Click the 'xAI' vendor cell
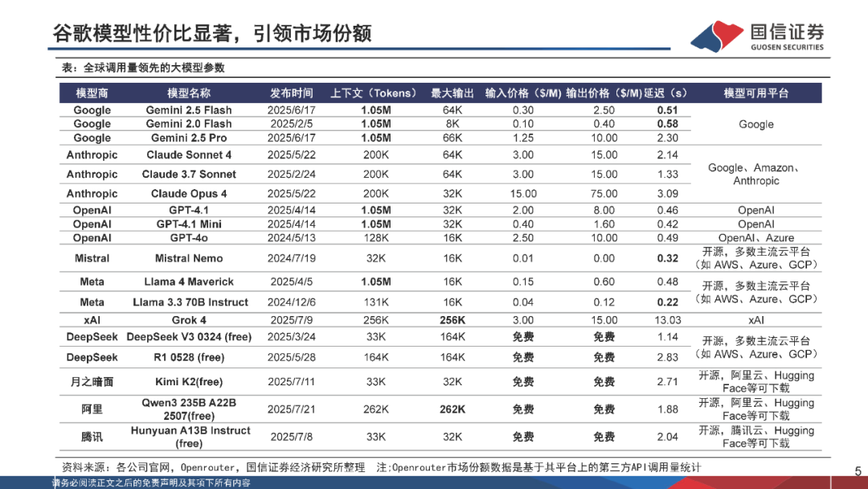Viewport: 868px width, 489px height. click(92, 320)
